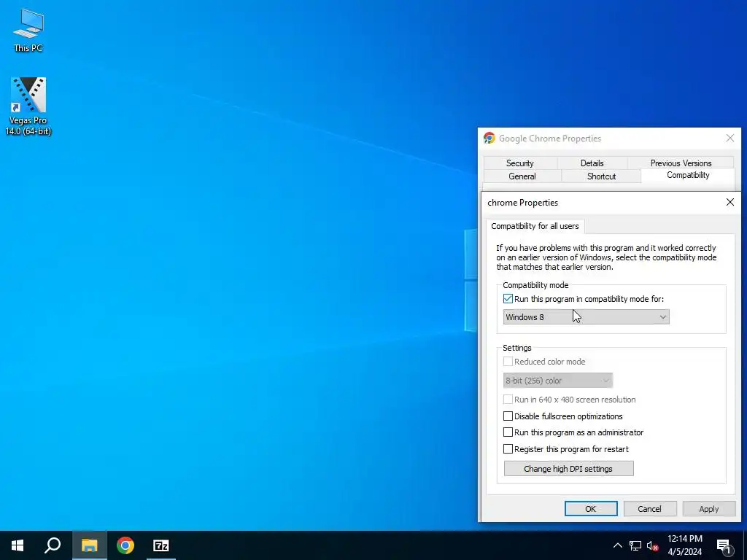This screenshot has width=747, height=560.
Task: Confirm with the OK button
Action: (591, 508)
